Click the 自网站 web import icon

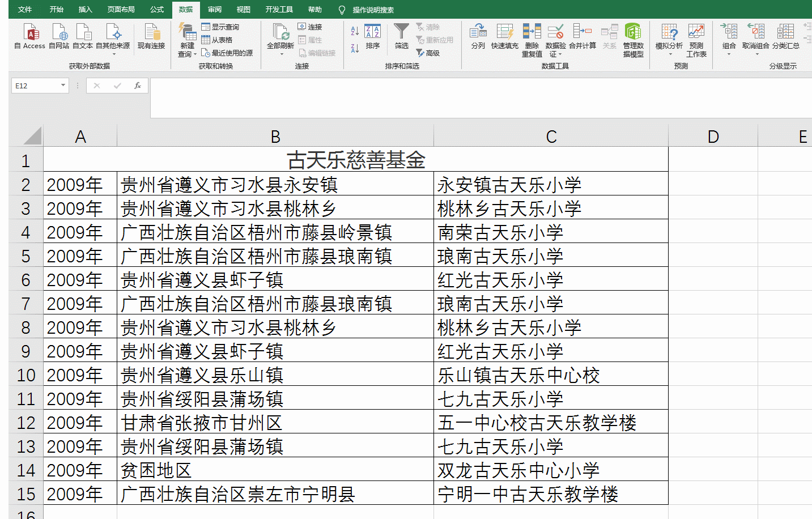click(59, 36)
